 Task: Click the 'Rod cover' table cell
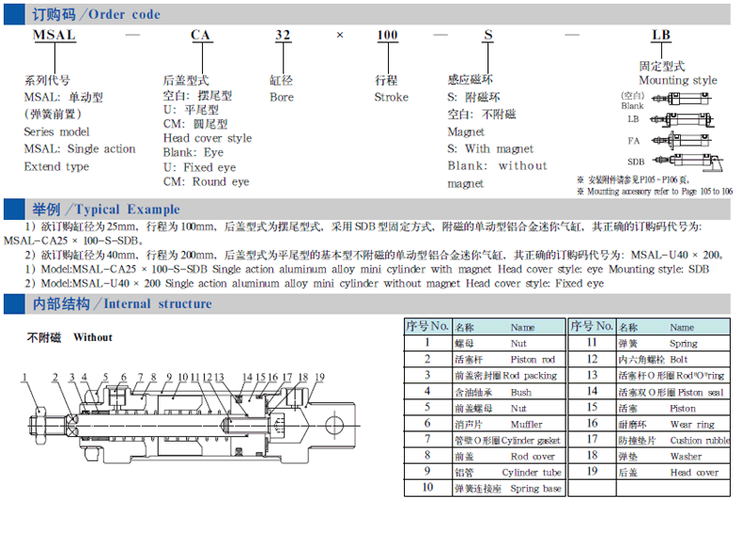click(509, 457)
